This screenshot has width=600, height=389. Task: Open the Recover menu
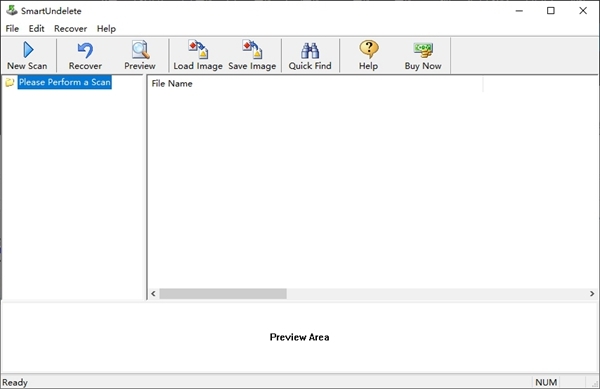tap(70, 29)
